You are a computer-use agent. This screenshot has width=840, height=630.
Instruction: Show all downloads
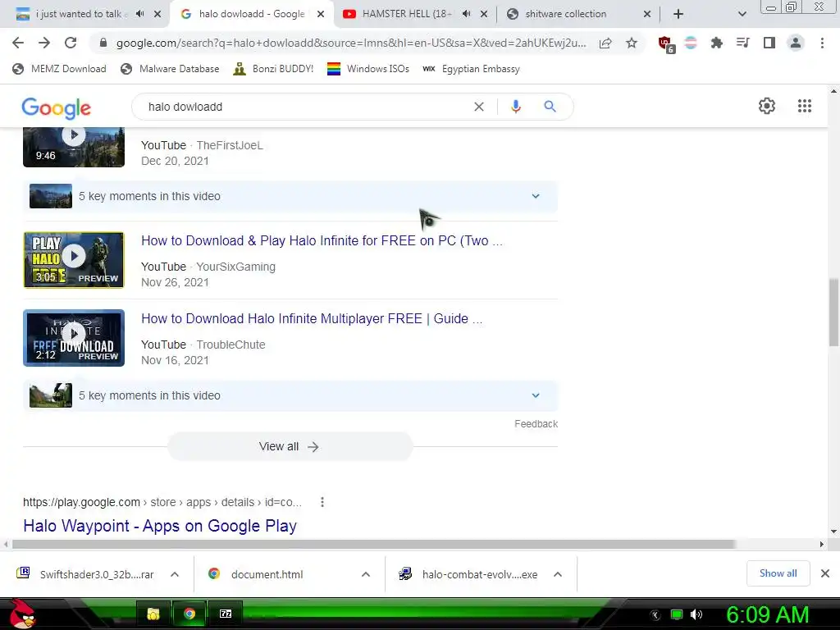point(778,573)
